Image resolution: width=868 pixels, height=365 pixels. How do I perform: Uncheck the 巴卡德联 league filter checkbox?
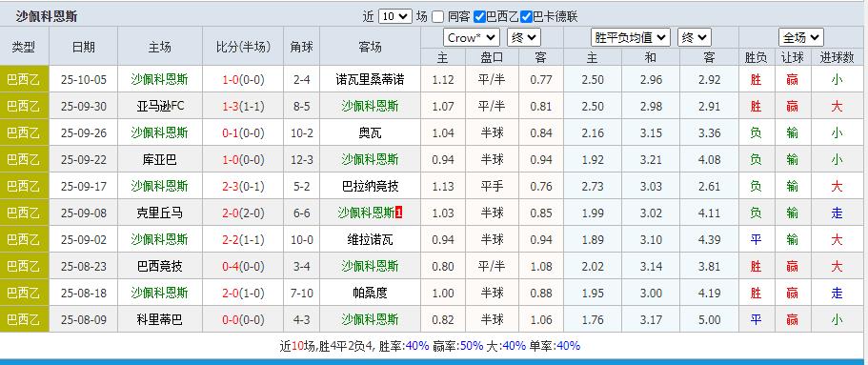click(x=526, y=16)
